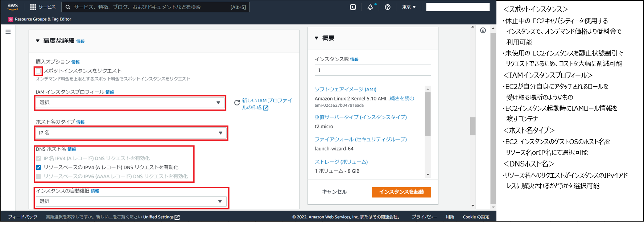644x235 pixels.
Task: Open 情報 link beside 購入オプション
Action: [x=75, y=62]
